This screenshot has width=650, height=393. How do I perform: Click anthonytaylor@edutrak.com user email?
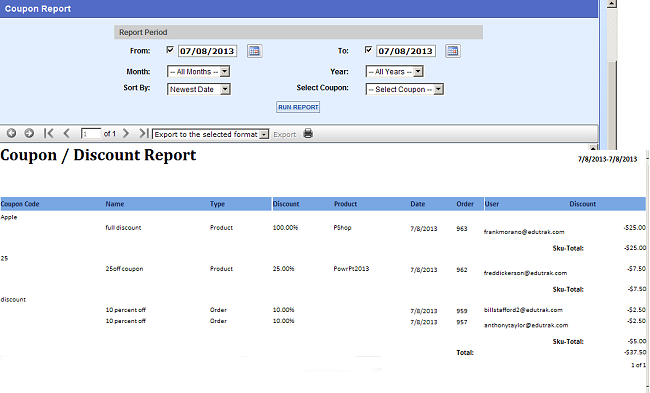click(526, 325)
